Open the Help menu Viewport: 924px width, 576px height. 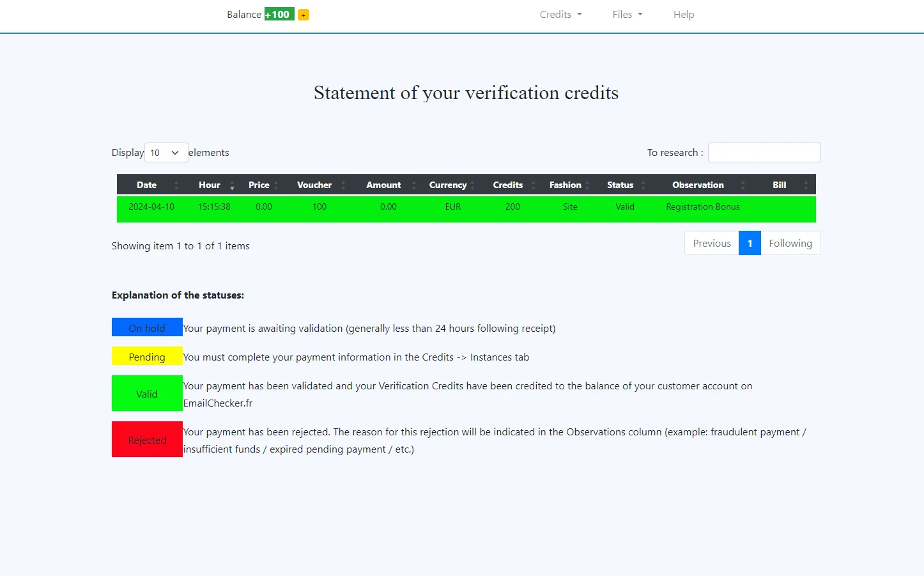click(683, 14)
